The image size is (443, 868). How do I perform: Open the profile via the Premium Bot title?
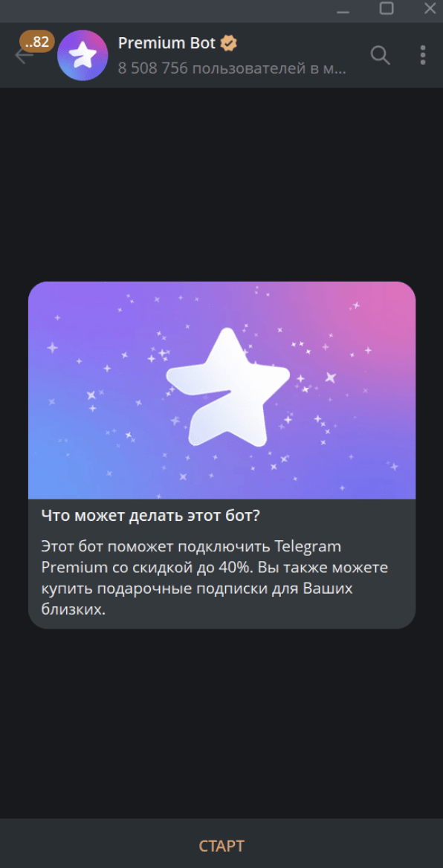[x=166, y=43]
